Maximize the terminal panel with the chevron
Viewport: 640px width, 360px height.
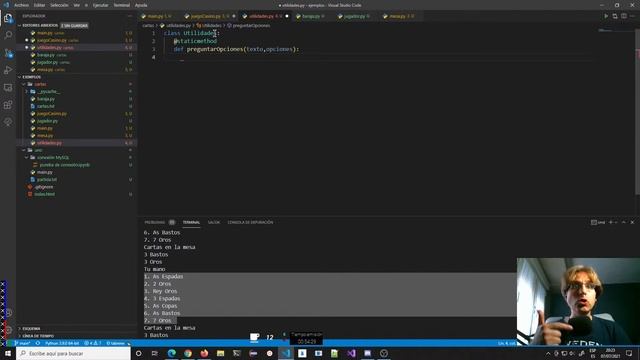[x=624, y=222]
